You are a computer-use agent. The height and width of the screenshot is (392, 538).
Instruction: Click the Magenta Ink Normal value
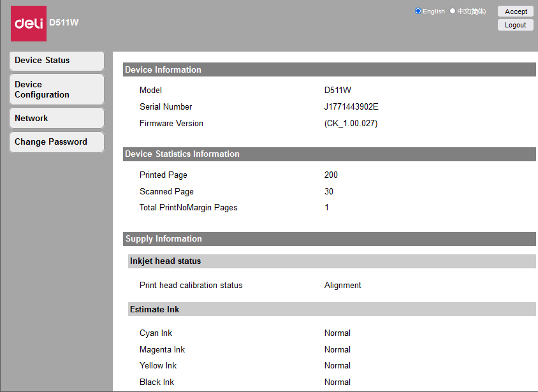[337, 349]
